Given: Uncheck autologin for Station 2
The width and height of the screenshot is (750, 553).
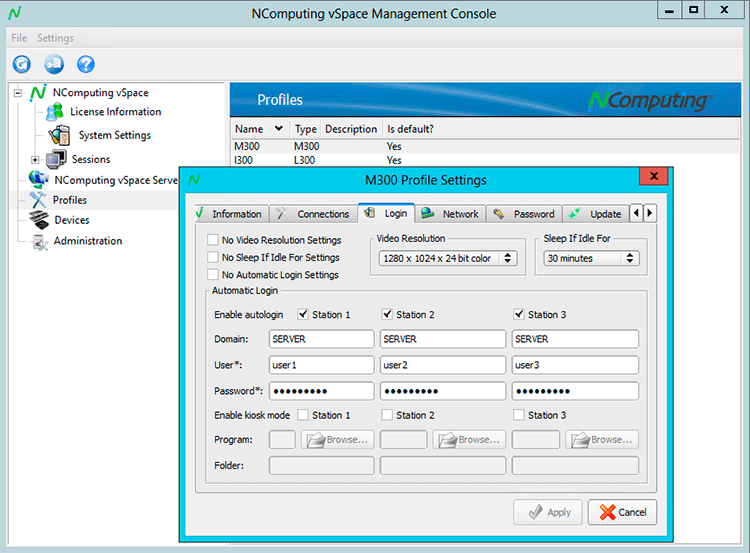Looking at the screenshot, I should (387, 314).
